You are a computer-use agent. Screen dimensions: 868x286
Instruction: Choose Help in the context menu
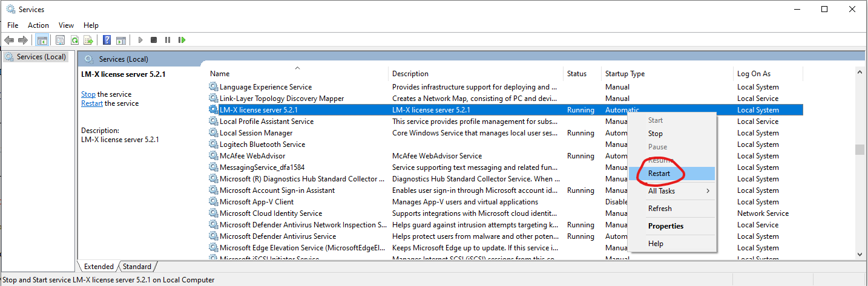coord(672,244)
